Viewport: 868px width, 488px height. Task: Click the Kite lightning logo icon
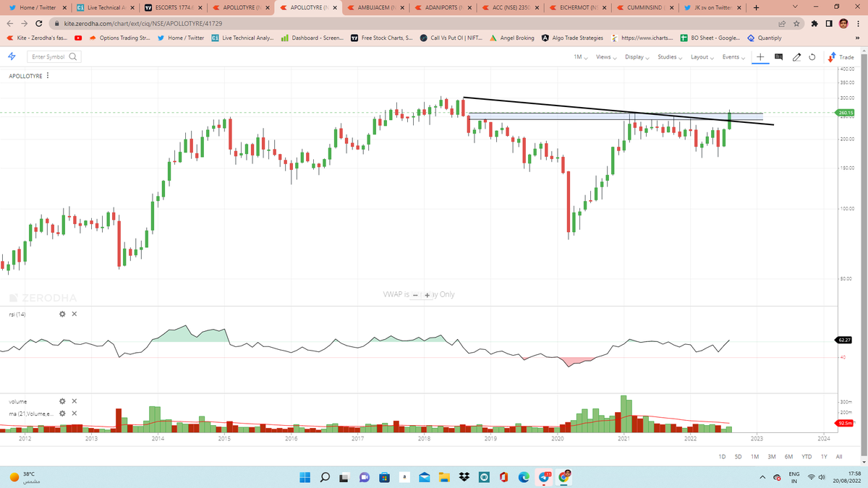pyautogui.click(x=12, y=56)
